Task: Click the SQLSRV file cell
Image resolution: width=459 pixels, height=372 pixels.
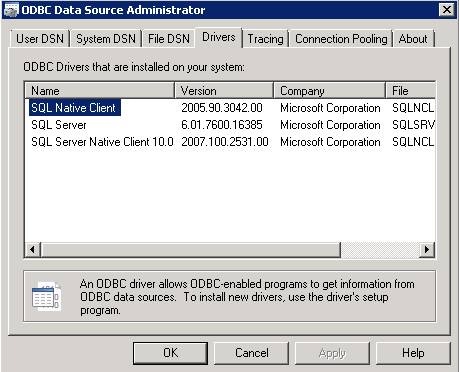Action: pos(413,125)
